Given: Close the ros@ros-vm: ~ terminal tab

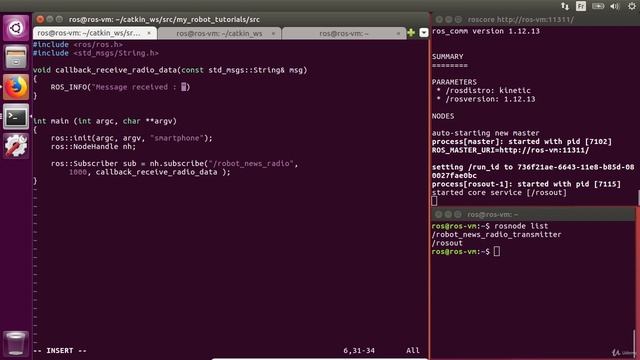Looking at the screenshot, I should (398, 33).
